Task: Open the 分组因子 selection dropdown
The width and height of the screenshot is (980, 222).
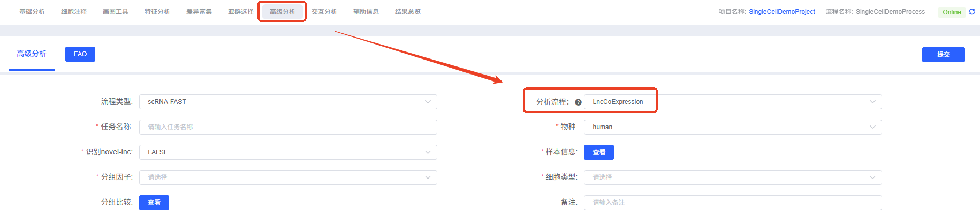Action: click(x=288, y=177)
